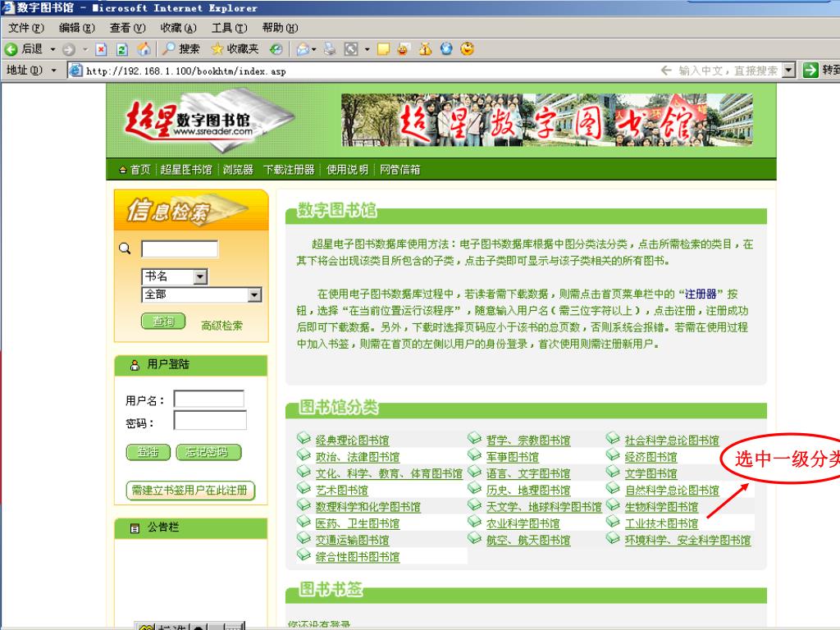Focus the 密码 password field
840x630 pixels.
click(210, 421)
